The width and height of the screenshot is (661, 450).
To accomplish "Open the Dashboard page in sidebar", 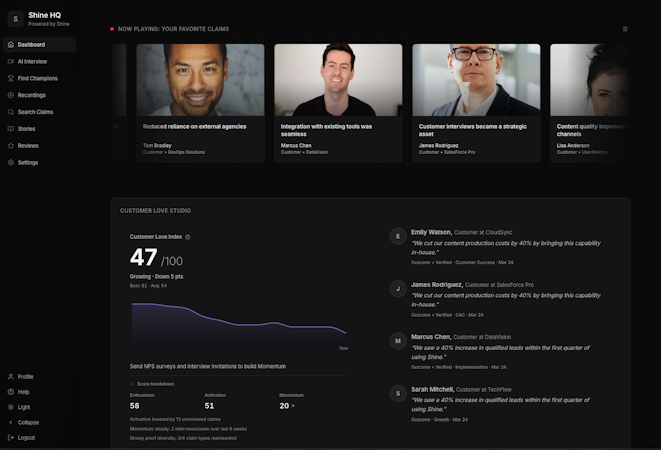I will (x=39, y=44).
